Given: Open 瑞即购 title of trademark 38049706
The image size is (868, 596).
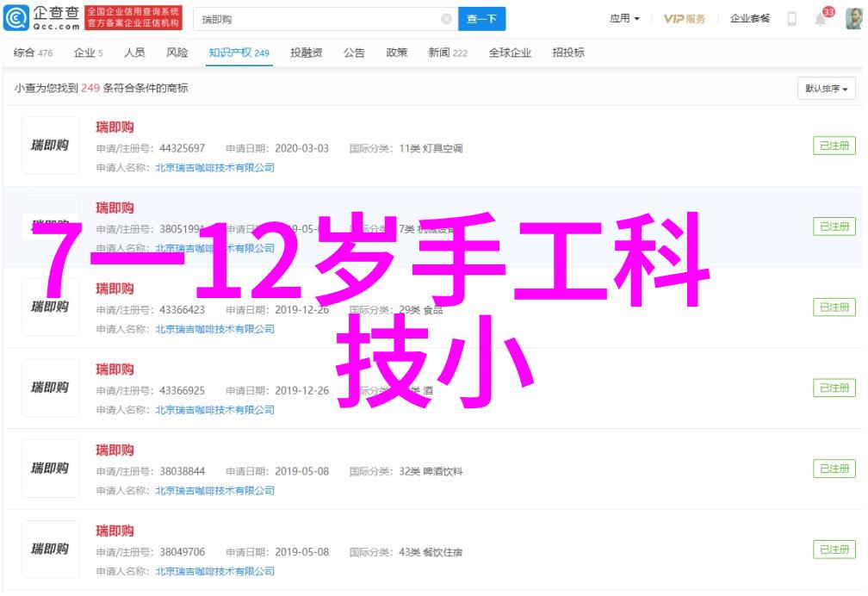Looking at the screenshot, I should pyautogui.click(x=115, y=531).
